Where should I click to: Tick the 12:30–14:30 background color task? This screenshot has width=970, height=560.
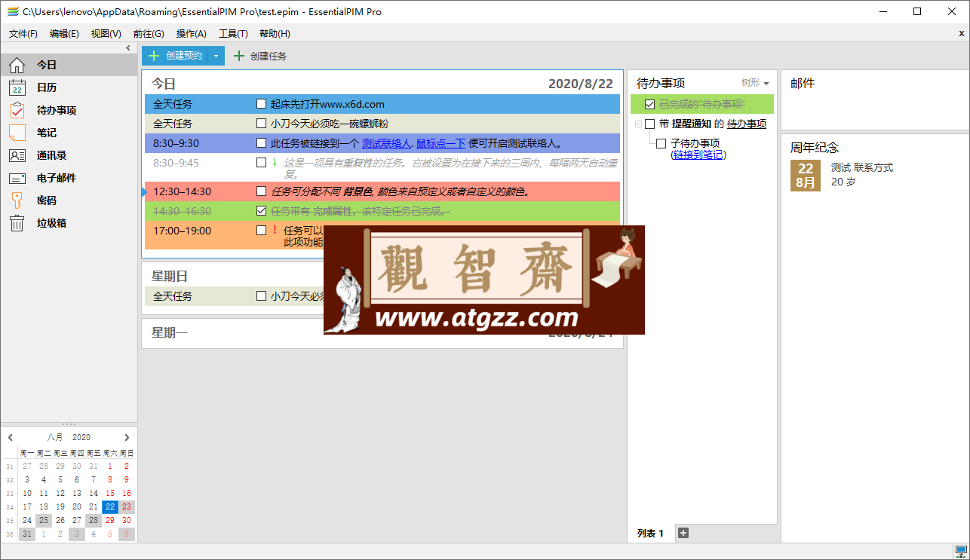click(261, 191)
